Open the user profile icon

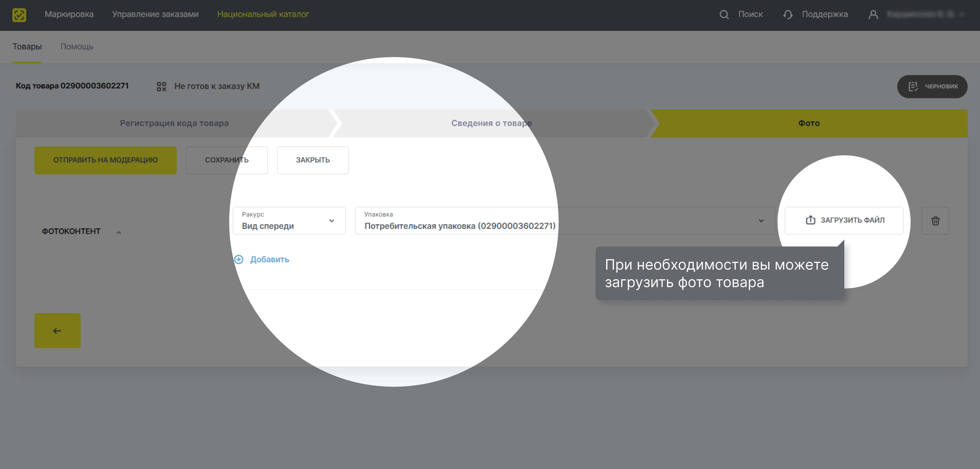873,15
